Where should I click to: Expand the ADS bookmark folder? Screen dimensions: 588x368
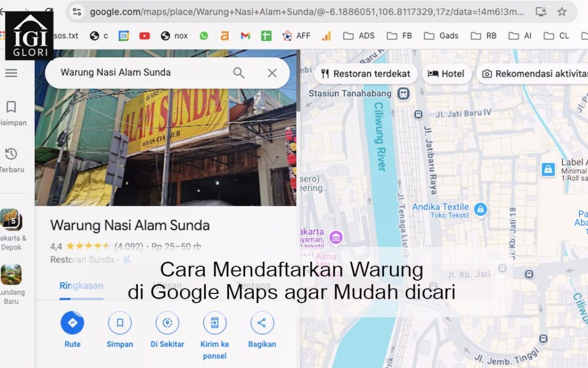pos(359,35)
